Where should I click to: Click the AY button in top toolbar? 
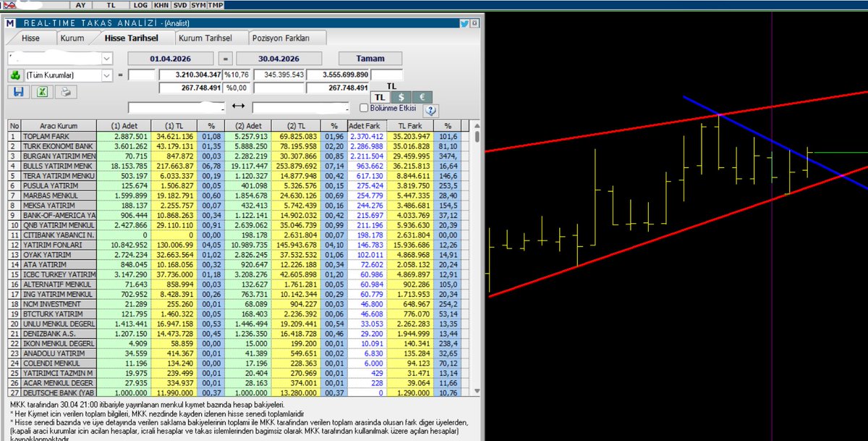click(80, 5)
